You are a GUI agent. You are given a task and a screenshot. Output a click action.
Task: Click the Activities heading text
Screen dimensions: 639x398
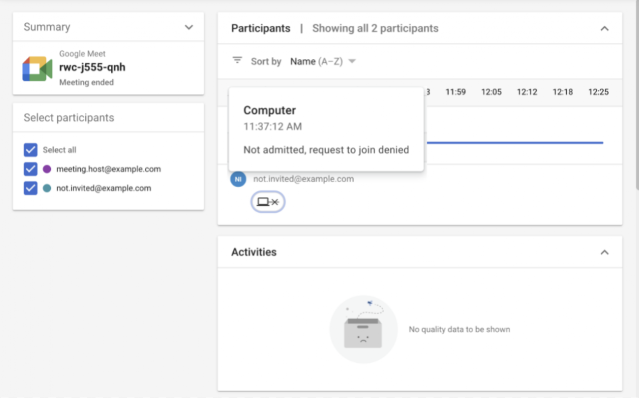pos(254,252)
